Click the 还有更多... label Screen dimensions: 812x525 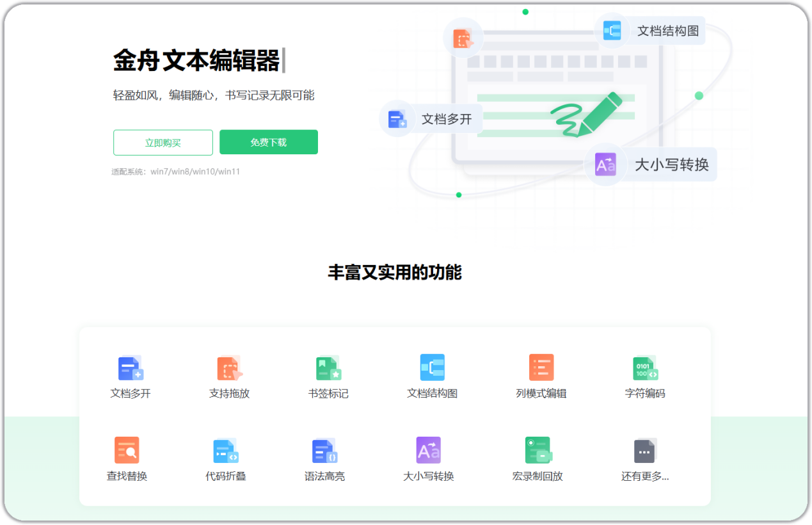tap(645, 476)
